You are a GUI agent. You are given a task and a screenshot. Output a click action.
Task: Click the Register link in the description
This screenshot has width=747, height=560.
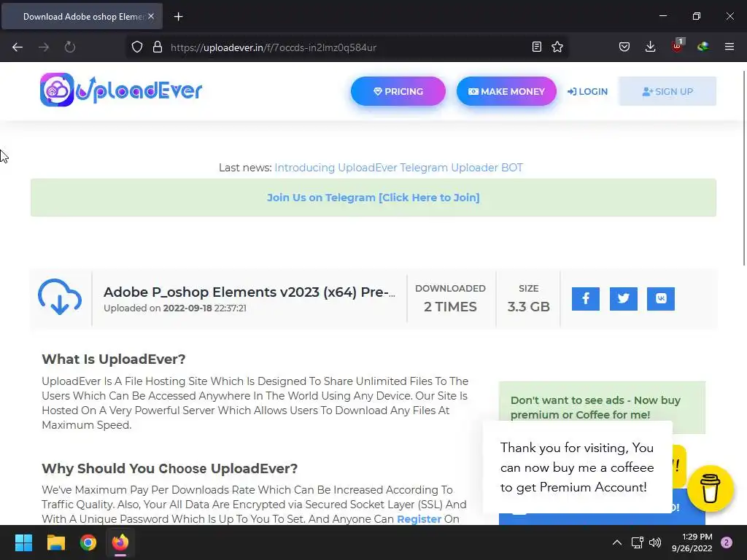point(419,519)
